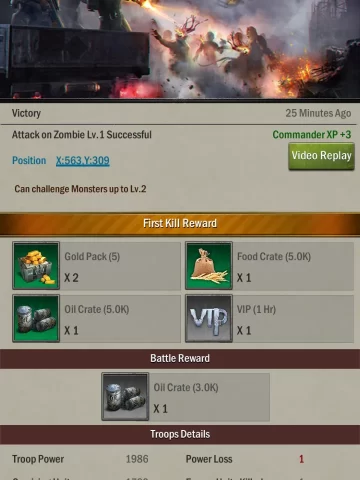Select the Oil Crate (5.0K) reward label

point(97,309)
